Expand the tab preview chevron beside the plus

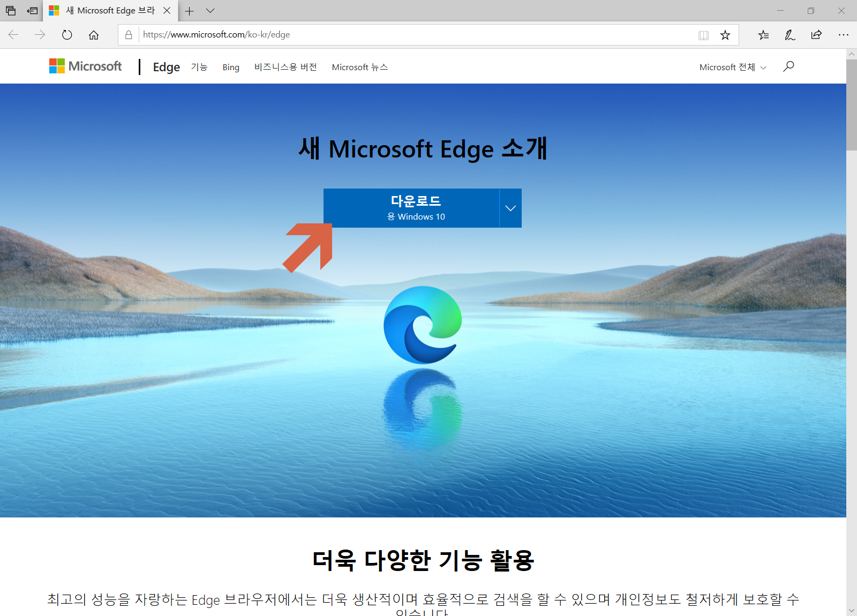pos(211,11)
